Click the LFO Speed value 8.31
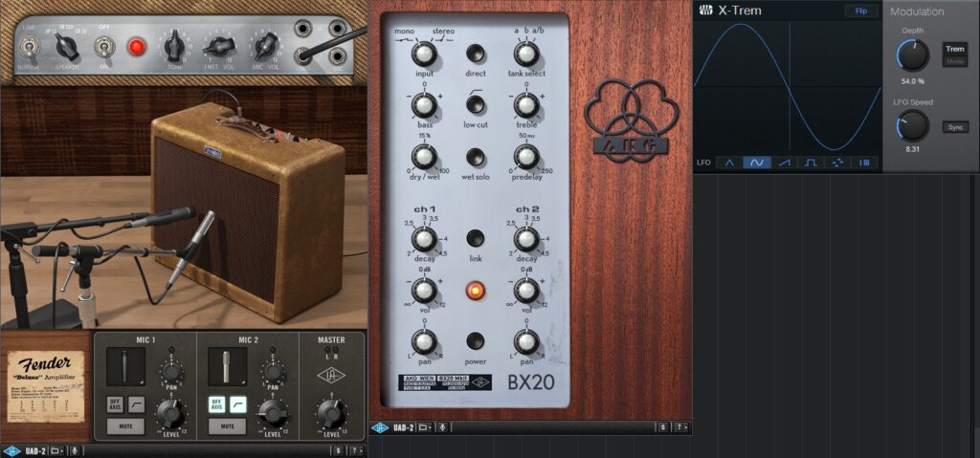980x458 pixels. click(913, 150)
